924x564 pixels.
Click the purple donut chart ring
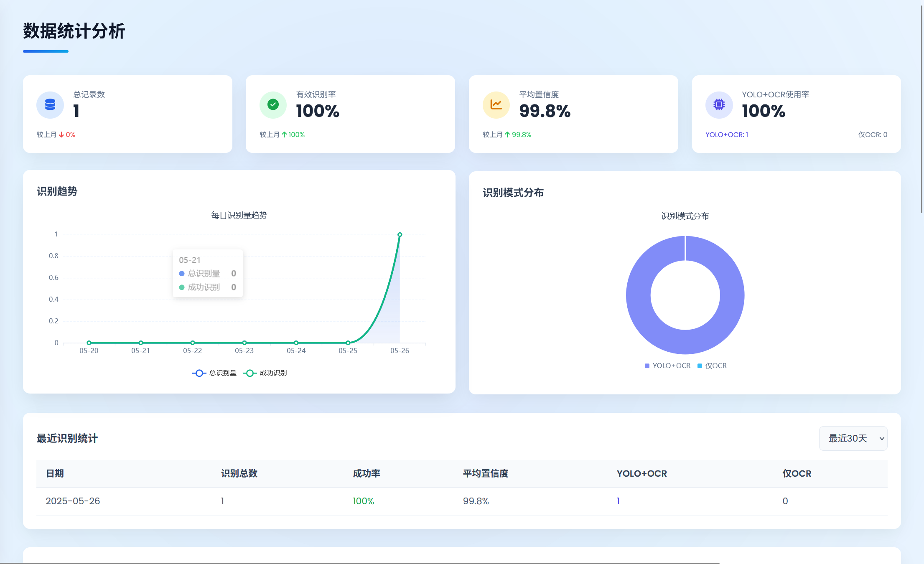[638, 295]
